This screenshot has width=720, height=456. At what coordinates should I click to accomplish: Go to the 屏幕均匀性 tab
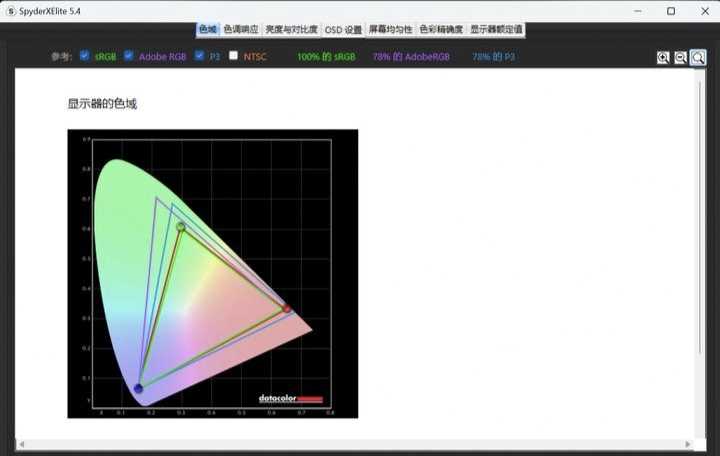(x=390, y=30)
